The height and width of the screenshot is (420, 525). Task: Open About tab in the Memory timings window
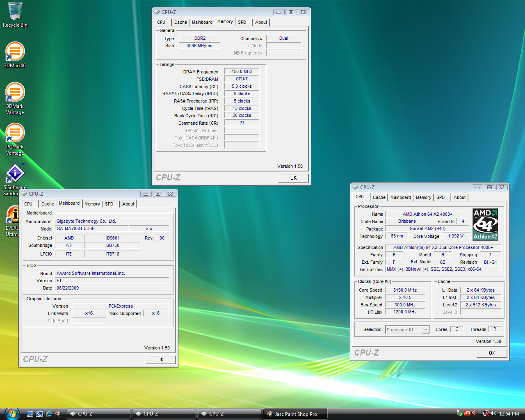(x=261, y=22)
